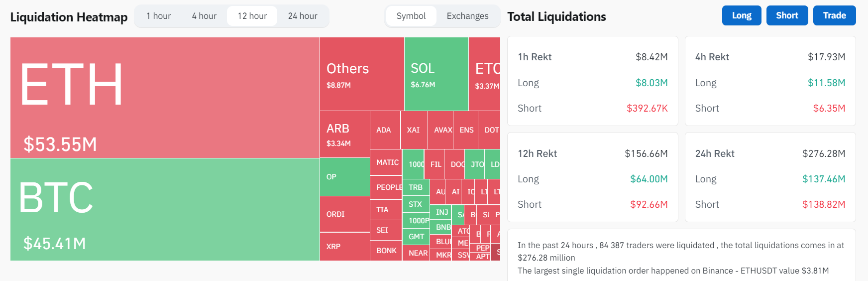Select the ARB $3.34M tile
868x281 pixels.
(x=344, y=134)
